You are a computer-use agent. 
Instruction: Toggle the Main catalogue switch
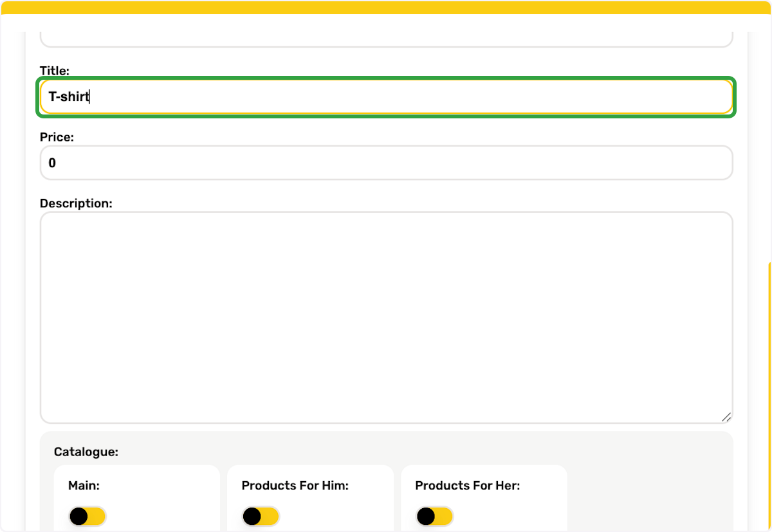pos(87,516)
